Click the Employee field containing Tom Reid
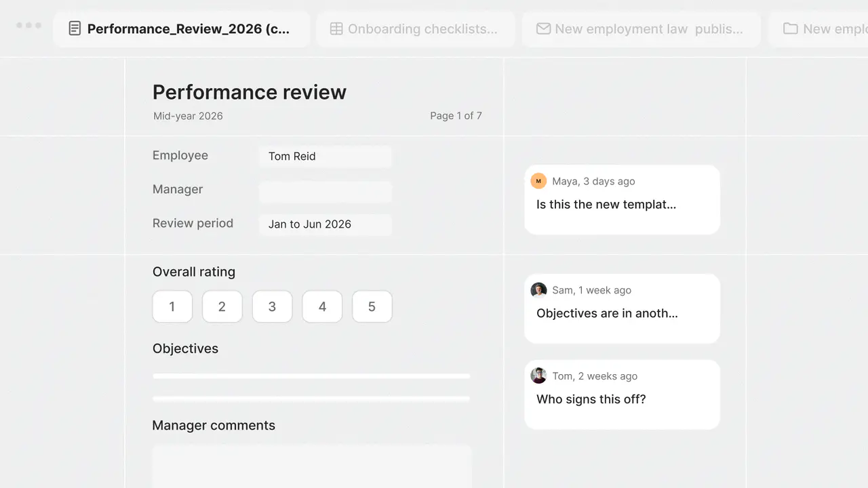The height and width of the screenshot is (488, 868). [x=325, y=157]
